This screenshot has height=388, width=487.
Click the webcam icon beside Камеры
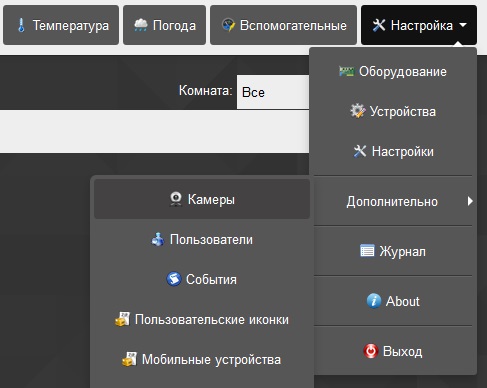176,199
